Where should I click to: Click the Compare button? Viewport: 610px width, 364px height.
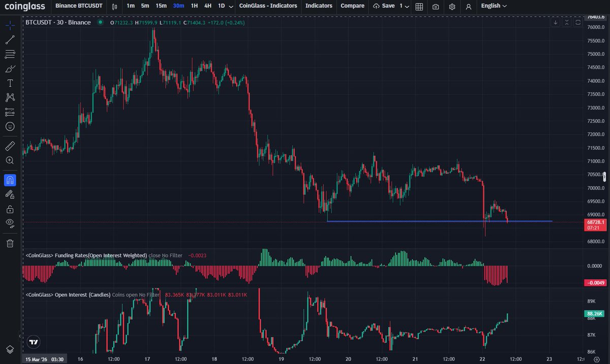pyautogui.click(x=352, y=6)
